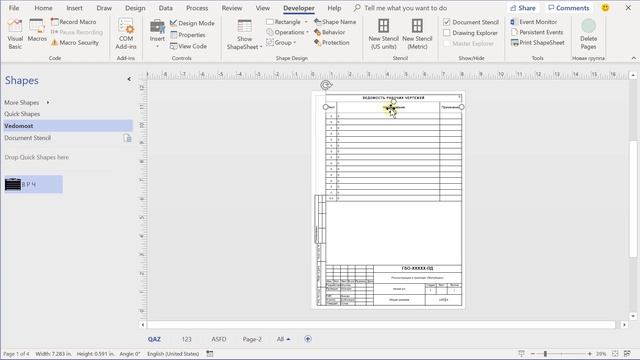Show ShapeSheet window

(244, 34)
